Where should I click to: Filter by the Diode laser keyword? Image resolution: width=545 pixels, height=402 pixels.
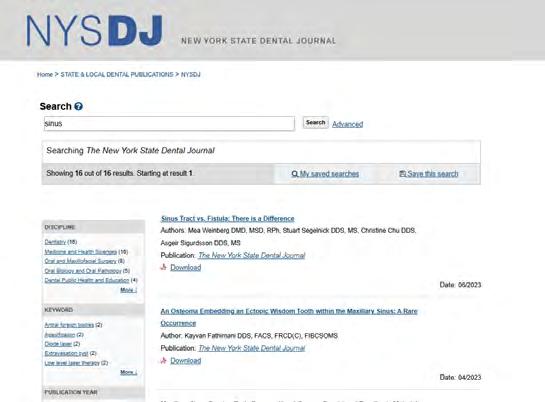tap(58, 344)
